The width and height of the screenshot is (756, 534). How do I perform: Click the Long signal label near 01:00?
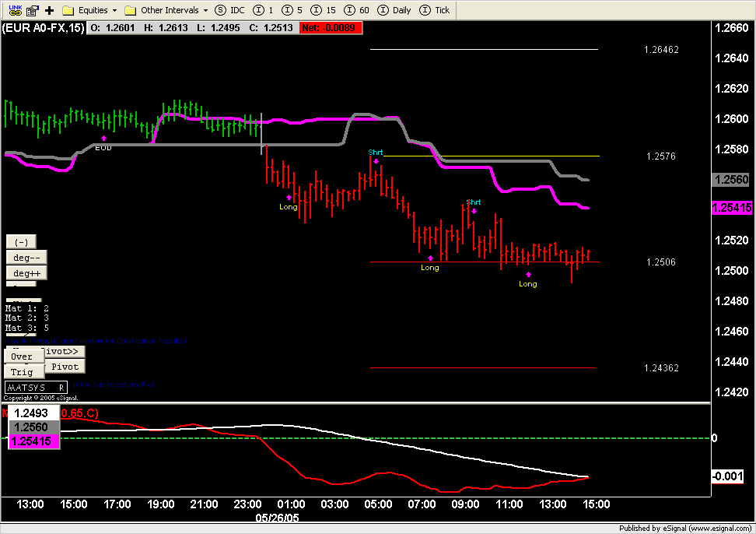click(x=289, y=207)
